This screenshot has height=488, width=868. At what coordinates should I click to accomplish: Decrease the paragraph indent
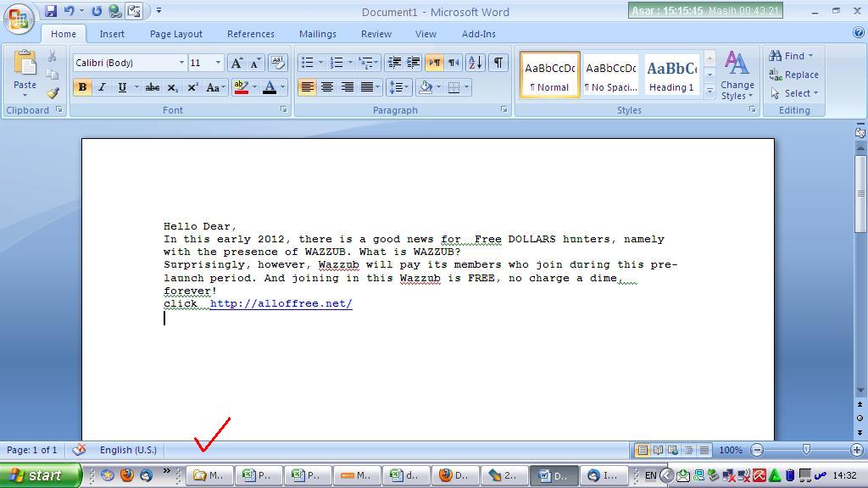point(393,63)
